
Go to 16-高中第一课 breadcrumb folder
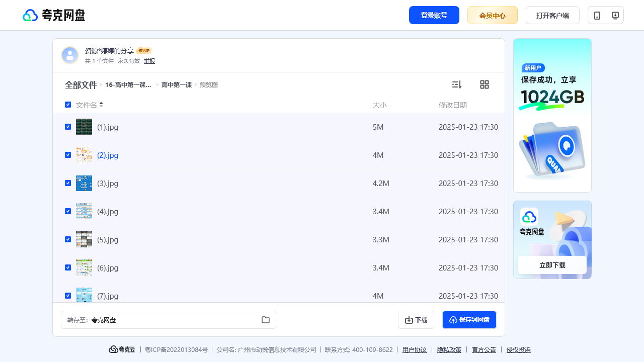(128, 85)
